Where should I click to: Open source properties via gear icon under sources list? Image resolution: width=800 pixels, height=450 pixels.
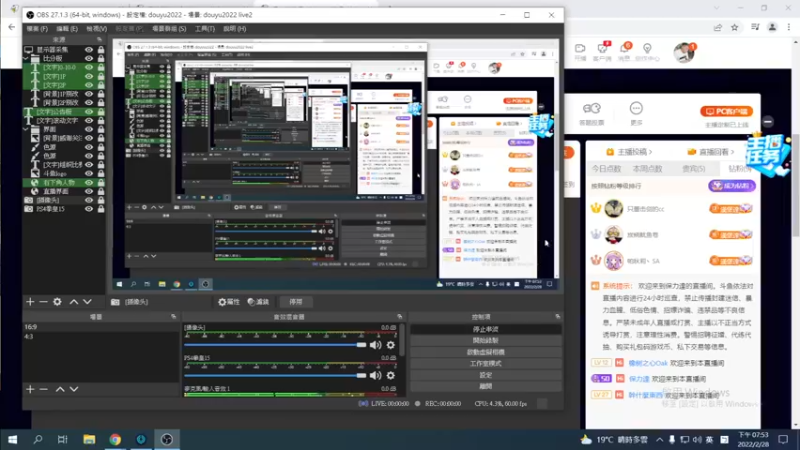click(57, 302)
